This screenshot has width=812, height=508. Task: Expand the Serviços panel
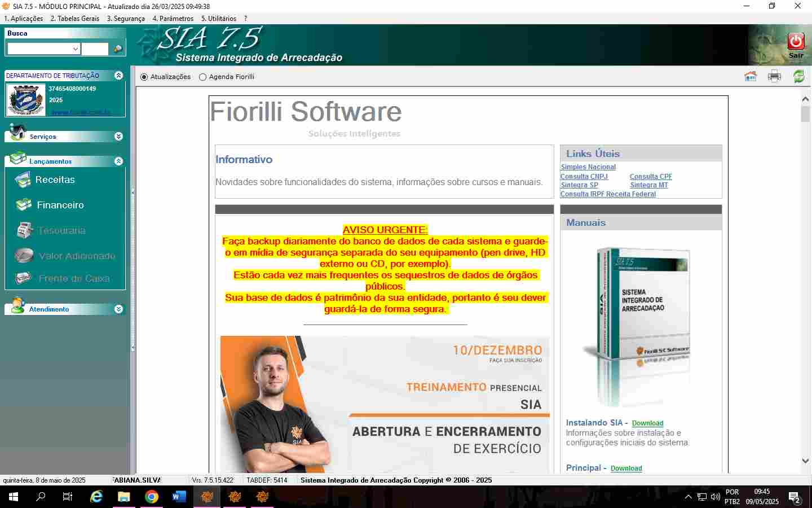[x=118, y=137]
